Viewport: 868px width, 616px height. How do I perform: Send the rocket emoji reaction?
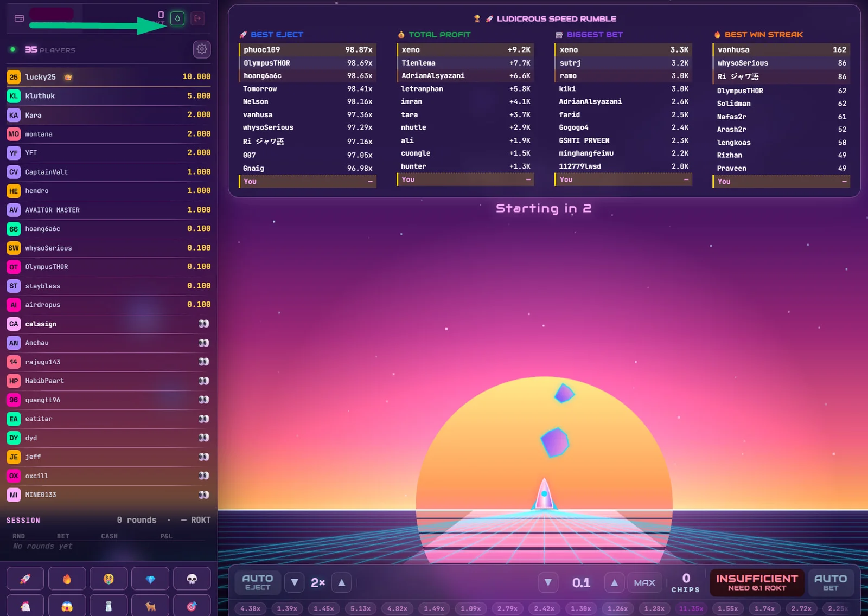tap(25, 579)
